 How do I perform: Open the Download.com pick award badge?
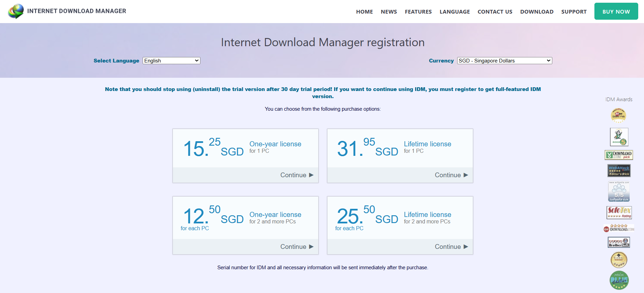tap(619, 155)
